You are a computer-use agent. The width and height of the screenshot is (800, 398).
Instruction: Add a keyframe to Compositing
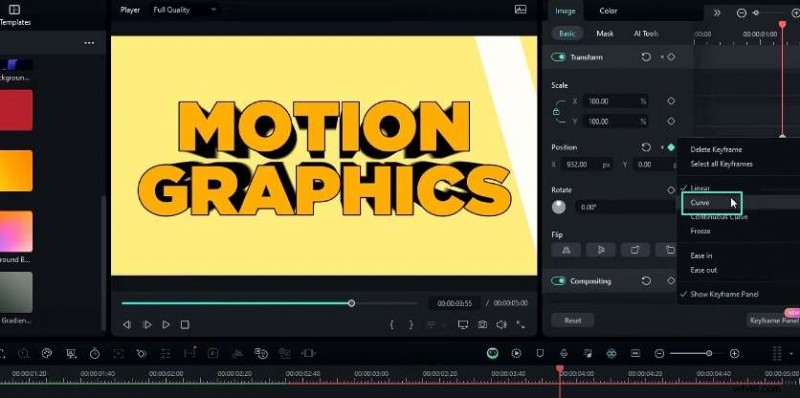pos(671,281)
